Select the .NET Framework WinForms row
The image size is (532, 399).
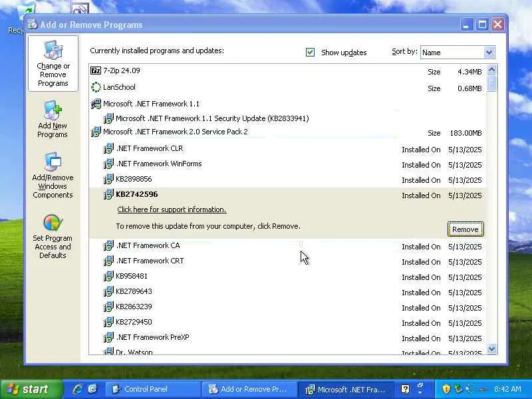tap(287, 164)
